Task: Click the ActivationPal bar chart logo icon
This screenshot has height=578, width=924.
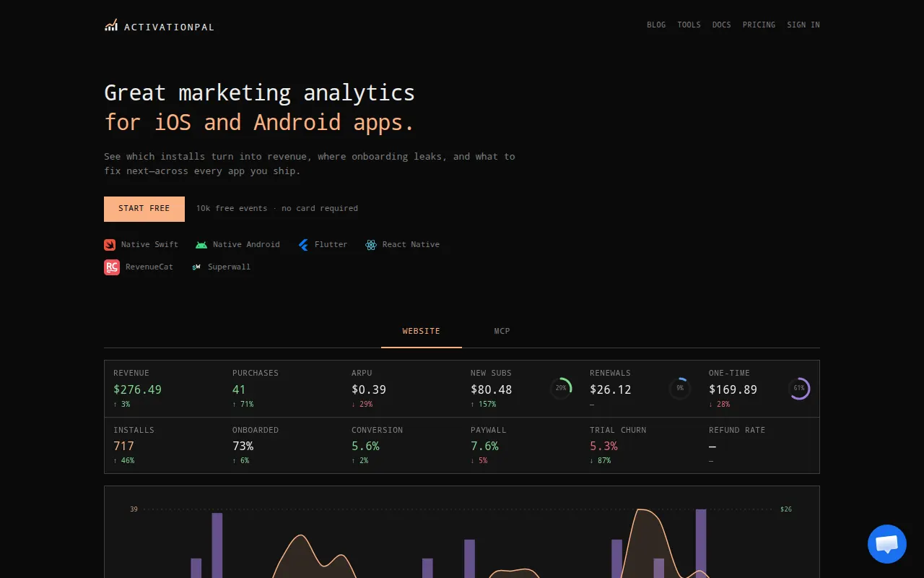Action: click(x=110, y=25)
